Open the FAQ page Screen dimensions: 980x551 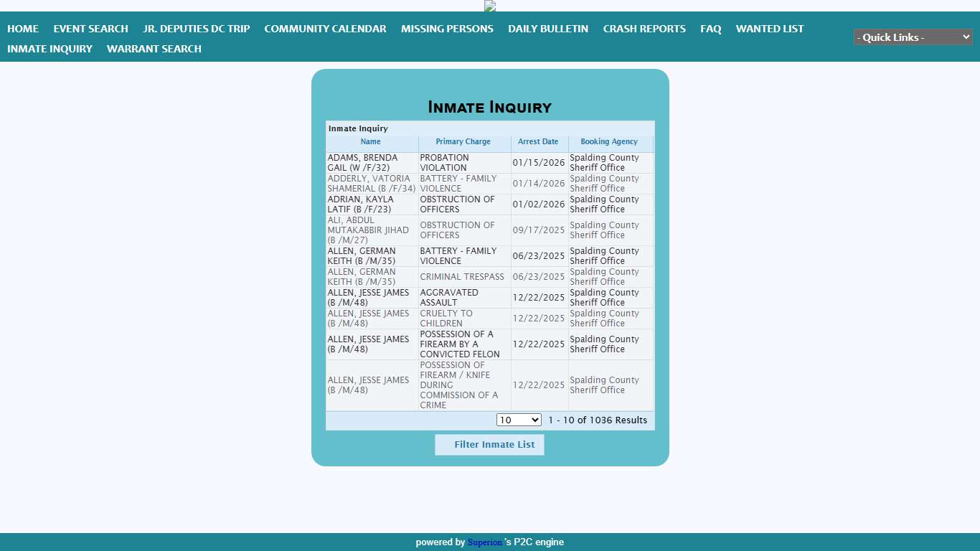pyautogui.click(x=710, y=29)
